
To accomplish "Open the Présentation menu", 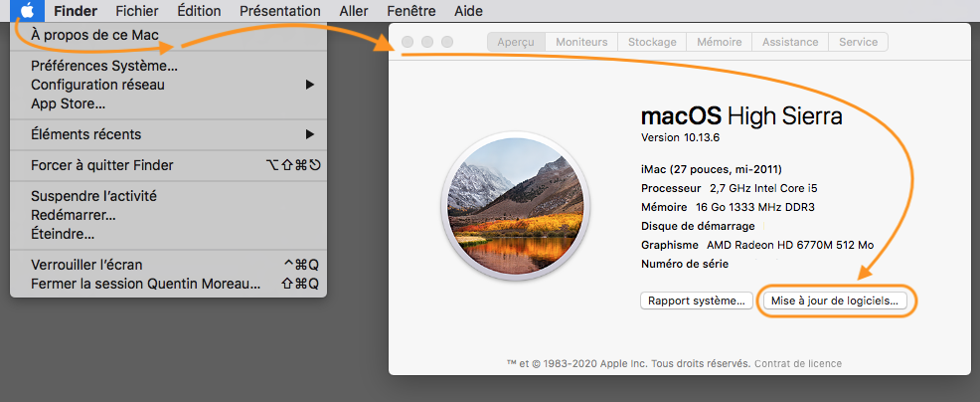I will [x=280, y=11].
